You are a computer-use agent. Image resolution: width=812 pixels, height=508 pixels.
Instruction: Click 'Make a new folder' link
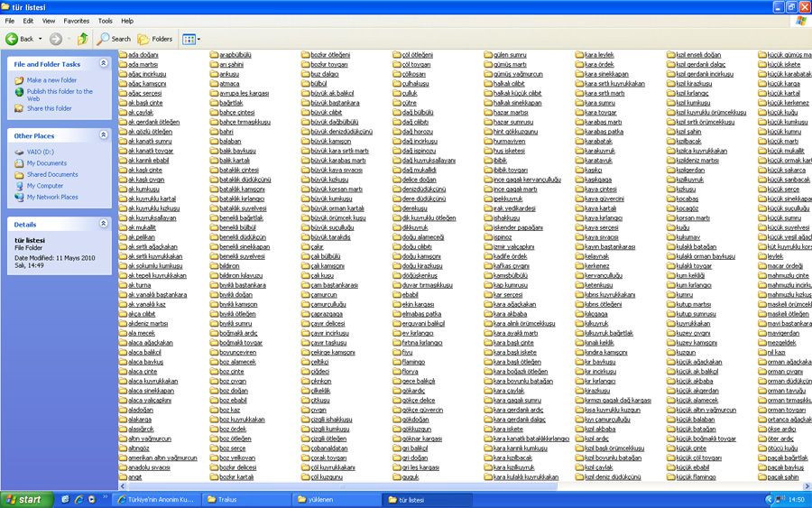pos(51,80)
